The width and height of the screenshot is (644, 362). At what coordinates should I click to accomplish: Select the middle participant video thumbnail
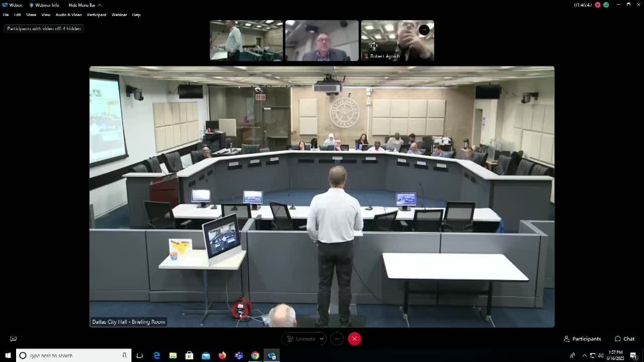322,40
